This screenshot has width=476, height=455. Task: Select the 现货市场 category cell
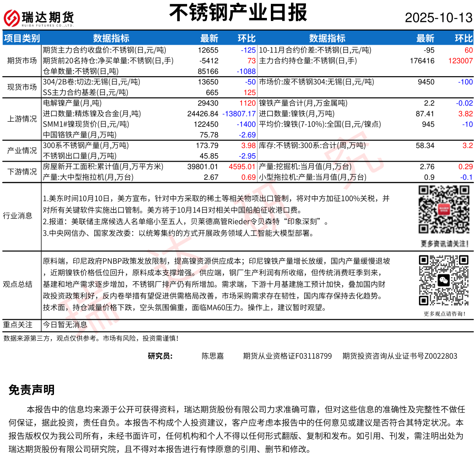tap(21, 87)
